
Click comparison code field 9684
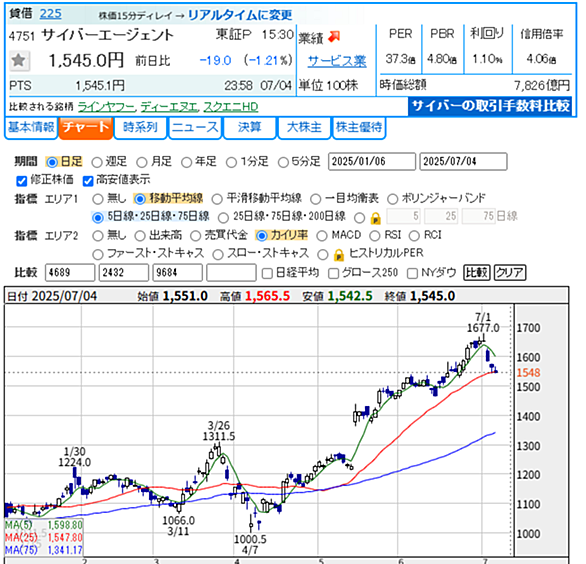pyautogui.click(x=178, y=272)
